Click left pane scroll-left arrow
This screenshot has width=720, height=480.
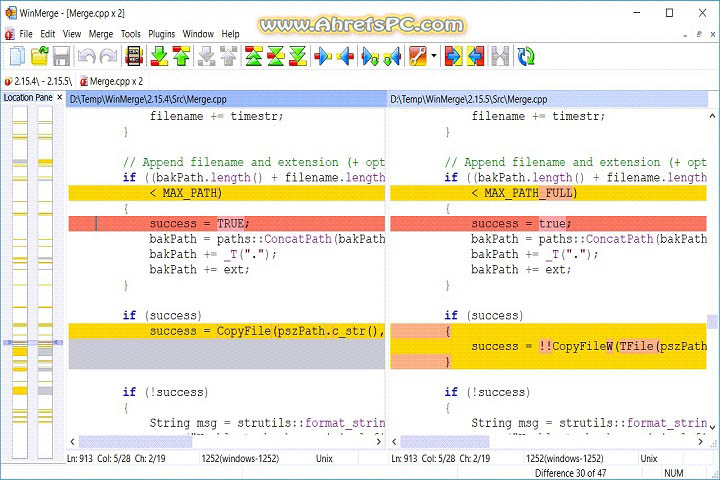72,442
